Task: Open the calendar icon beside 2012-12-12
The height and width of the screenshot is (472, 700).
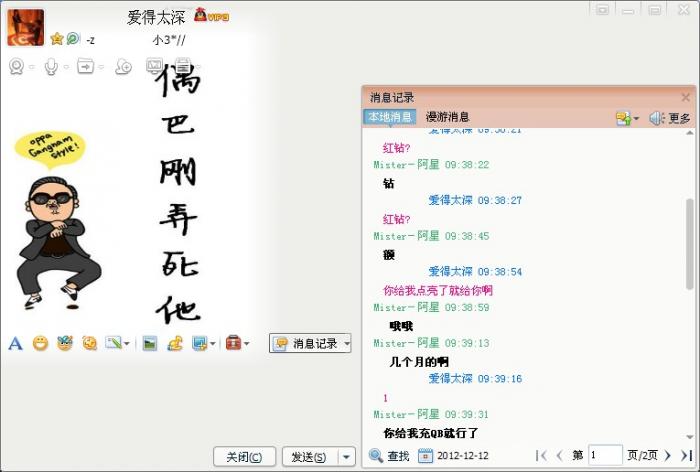Action: pos(425,455)
